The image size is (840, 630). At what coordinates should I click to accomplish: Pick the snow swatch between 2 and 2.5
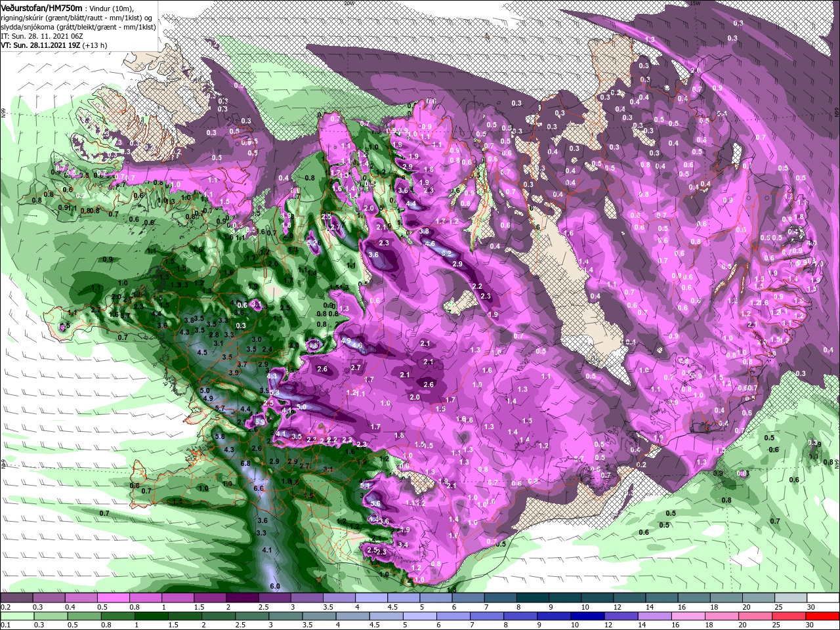pyautogui.click(x=242, y=598)
